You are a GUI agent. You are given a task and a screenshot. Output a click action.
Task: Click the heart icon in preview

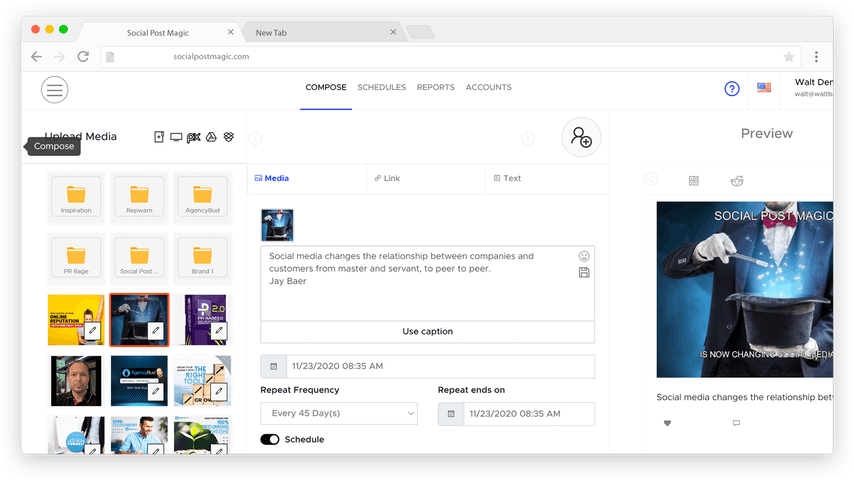667,423
